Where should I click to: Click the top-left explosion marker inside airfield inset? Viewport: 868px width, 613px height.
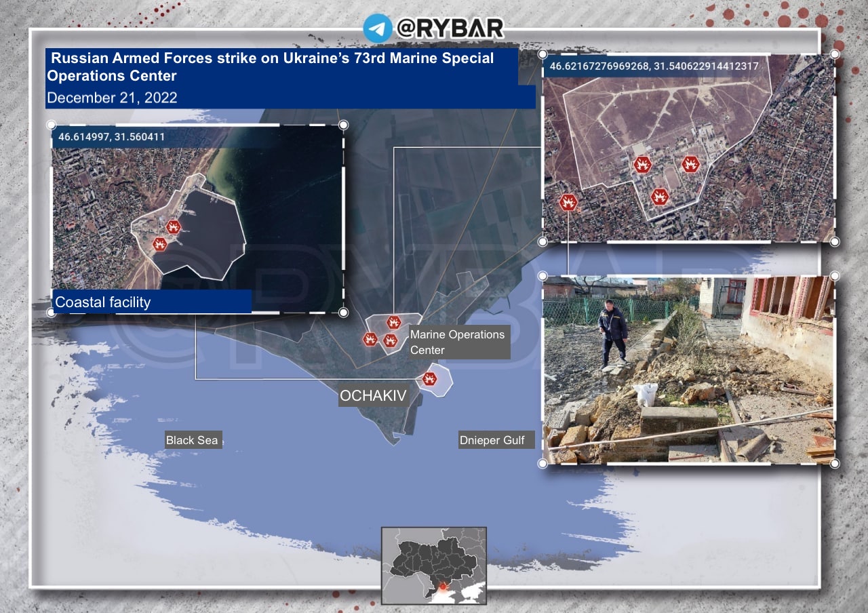642,164
